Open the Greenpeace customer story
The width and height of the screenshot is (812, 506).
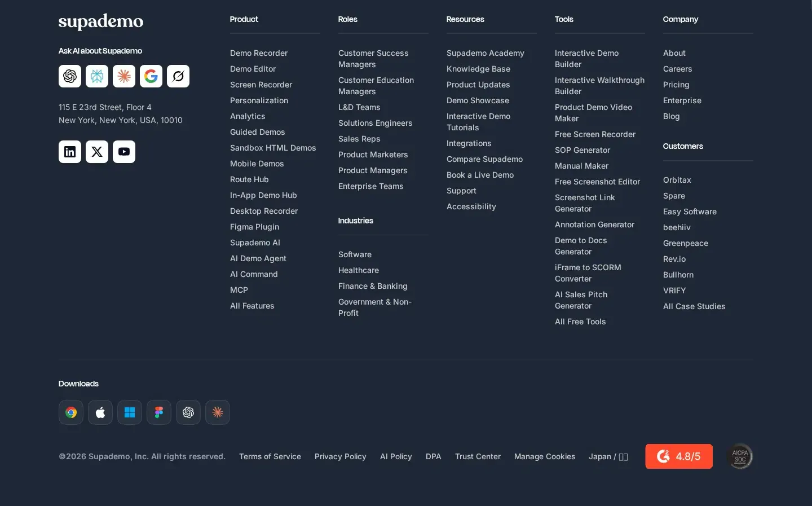point(686,243)
